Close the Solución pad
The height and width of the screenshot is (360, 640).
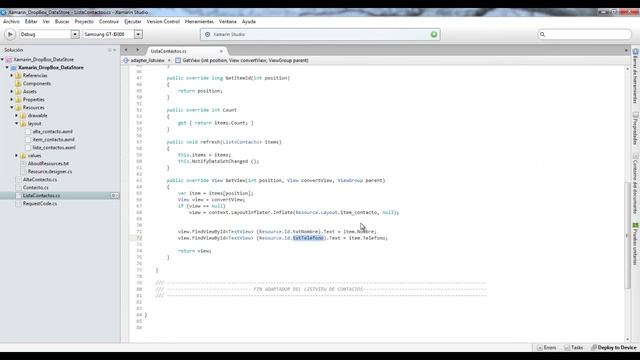point(115,50)
